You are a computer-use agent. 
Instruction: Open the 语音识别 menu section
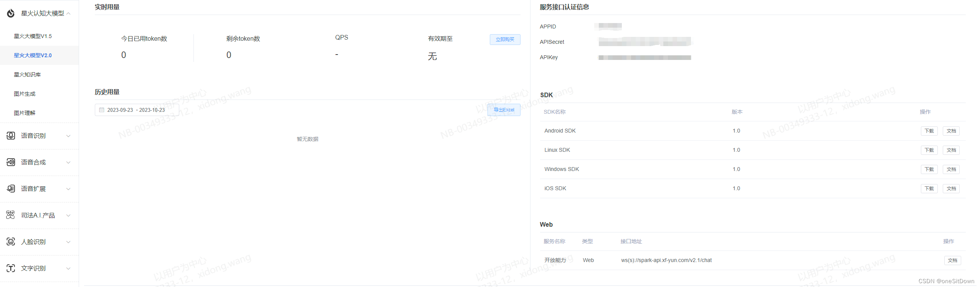pyautogui.click(x=39, y=136)
